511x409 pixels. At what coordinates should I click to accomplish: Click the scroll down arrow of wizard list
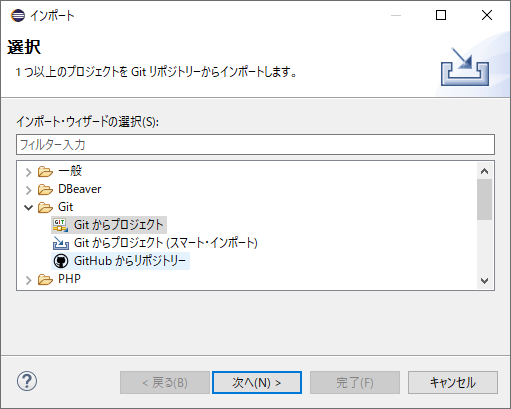[484, 281]
